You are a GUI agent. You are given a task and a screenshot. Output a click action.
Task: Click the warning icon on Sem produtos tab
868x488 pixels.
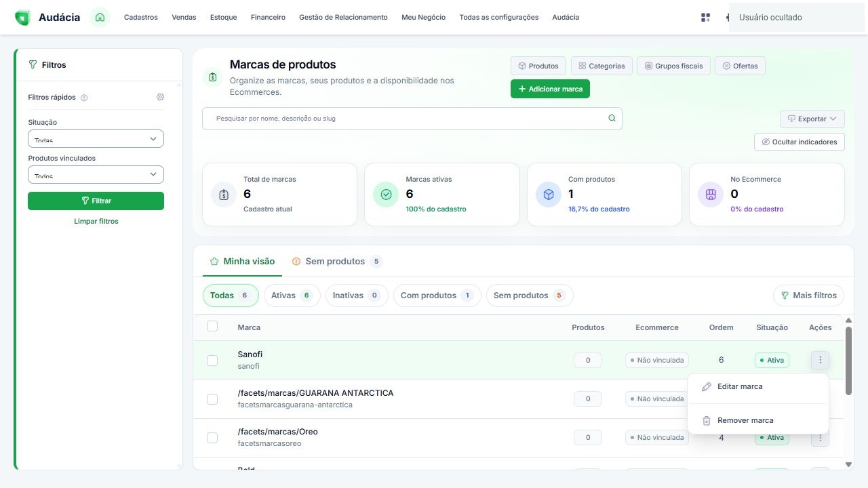[x=296, y=262]
